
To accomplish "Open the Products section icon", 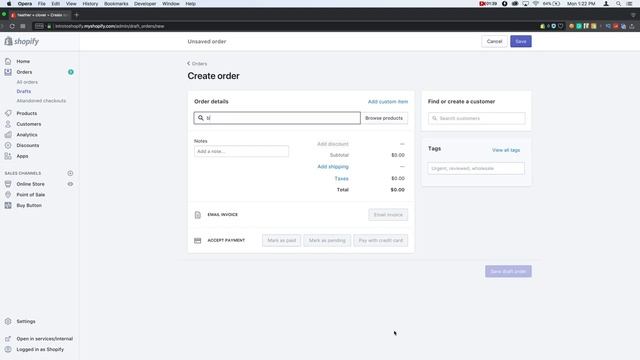I will coord(8,113).
